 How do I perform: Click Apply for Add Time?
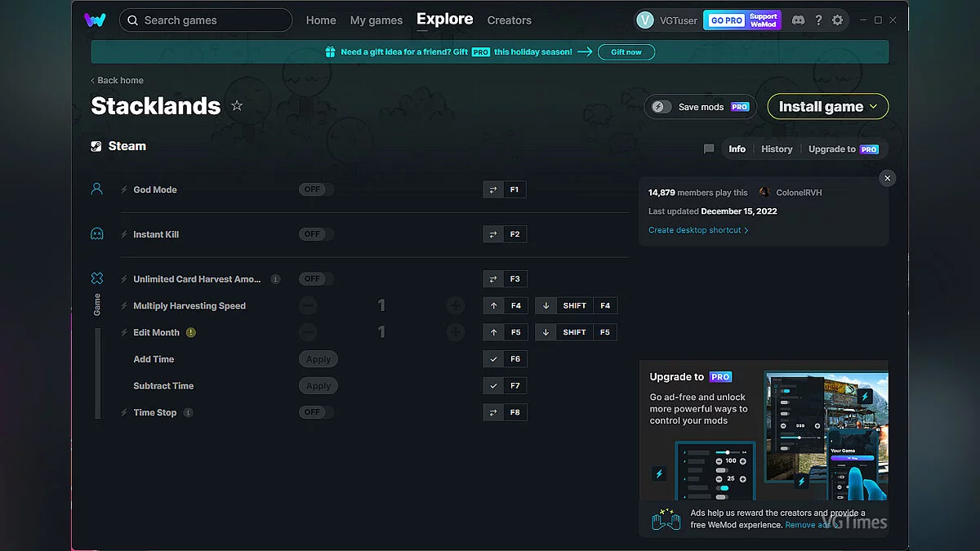(x=318, y=359)
